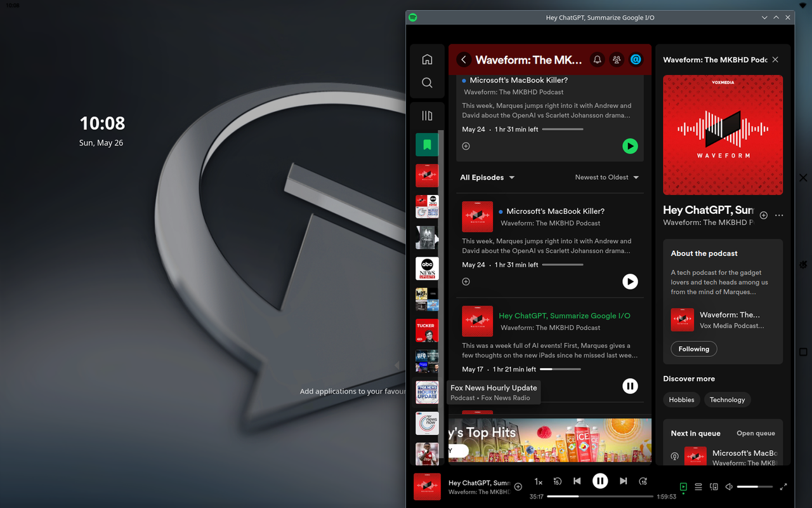Click Hey ChatGPT episode progress bar
812x508 pixels.
560,369
